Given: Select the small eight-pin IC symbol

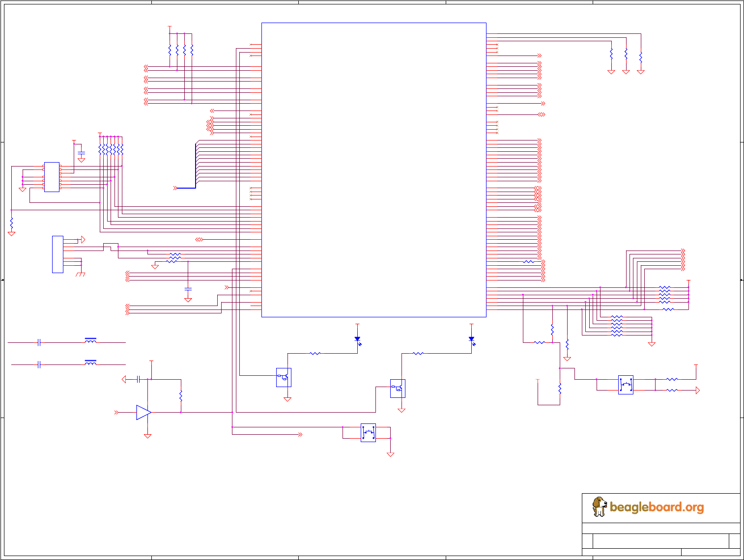Looking at the screenshot, I should pyautogui.click(x=52, y=177).
